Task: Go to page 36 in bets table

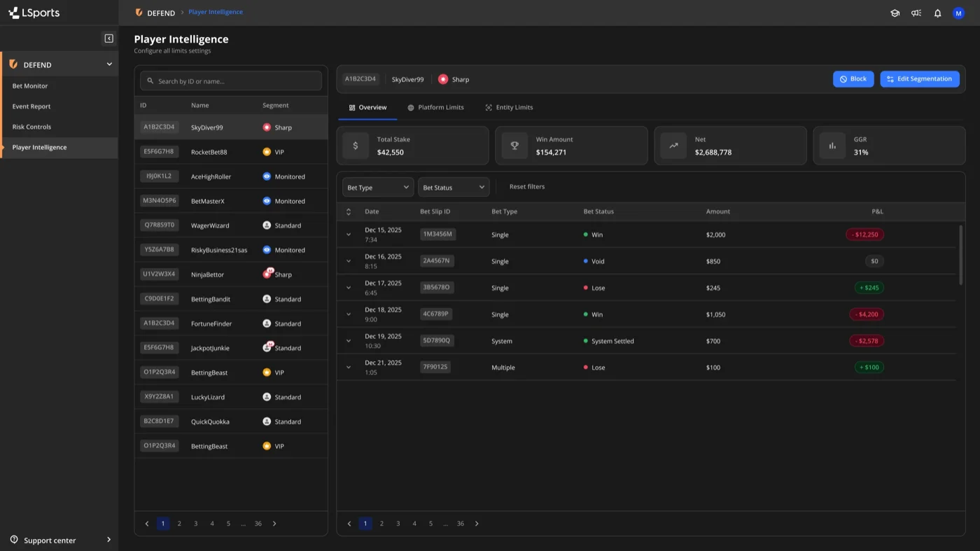Action: click(460, 524)
